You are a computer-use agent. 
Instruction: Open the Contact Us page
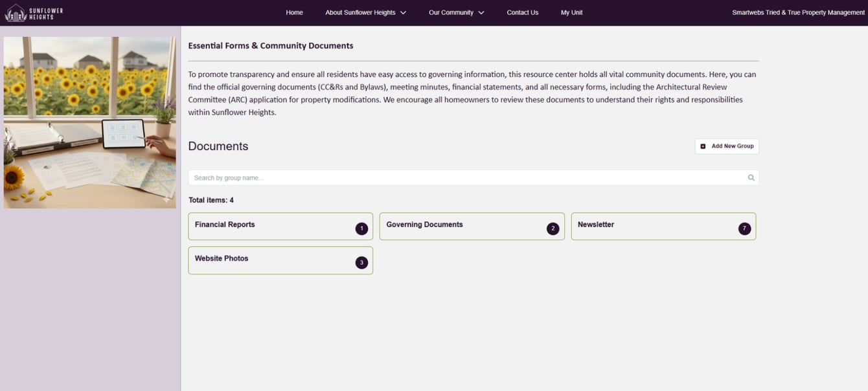(x=522, y=12)
